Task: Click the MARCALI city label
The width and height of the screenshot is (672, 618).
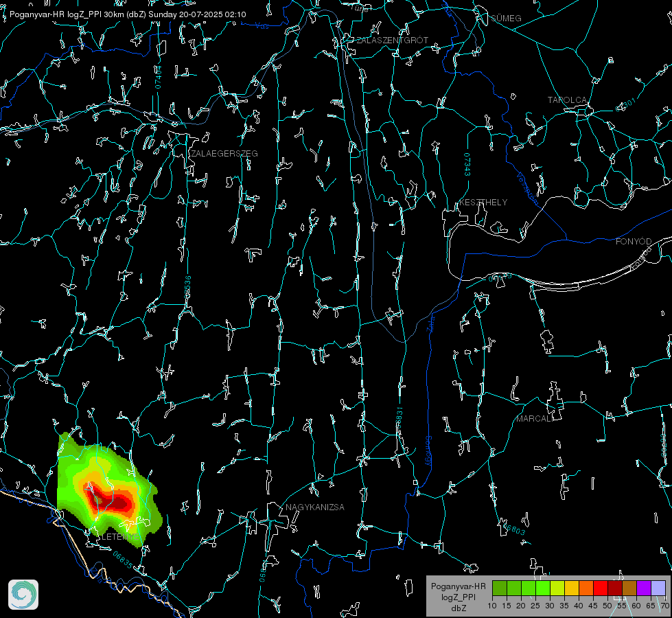Action: [x=535, y=419]
